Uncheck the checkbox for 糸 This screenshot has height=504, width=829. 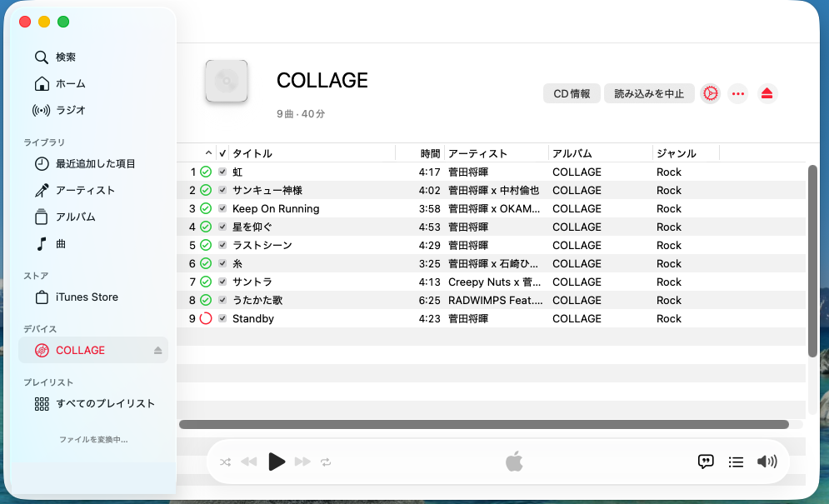pyautogui.click(x=222, y=263)
